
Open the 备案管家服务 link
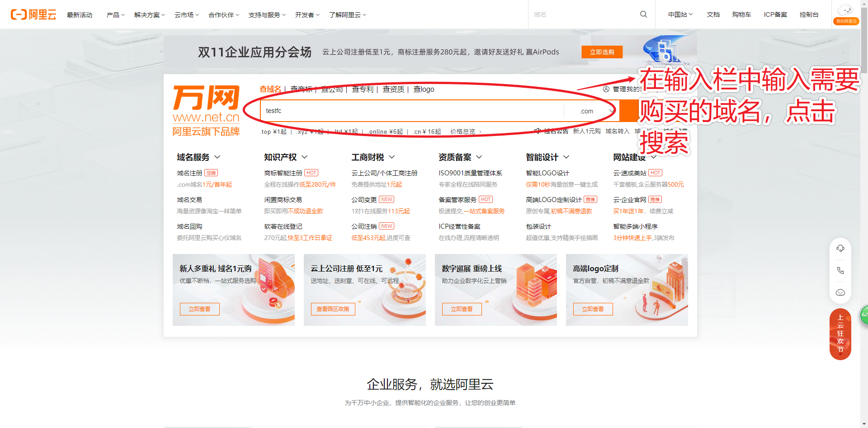pos(458,200)
